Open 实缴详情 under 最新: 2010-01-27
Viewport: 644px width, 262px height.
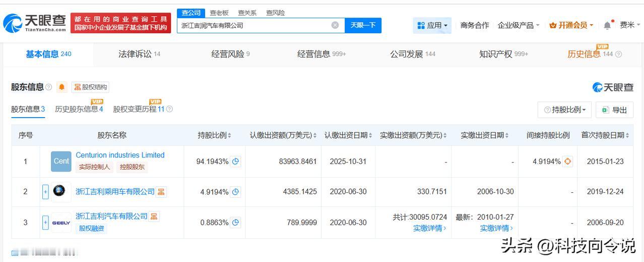[x=496, y=228]
